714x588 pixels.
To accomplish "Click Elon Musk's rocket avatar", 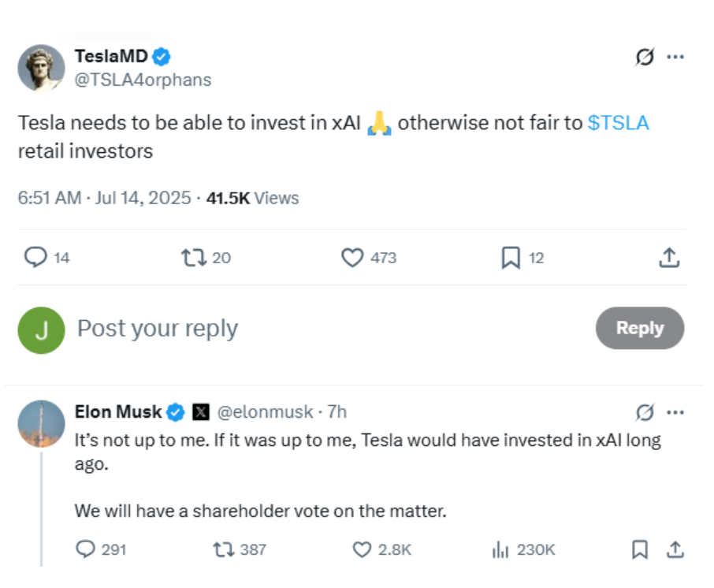I will pyautogui.click(x=41, y=423).
